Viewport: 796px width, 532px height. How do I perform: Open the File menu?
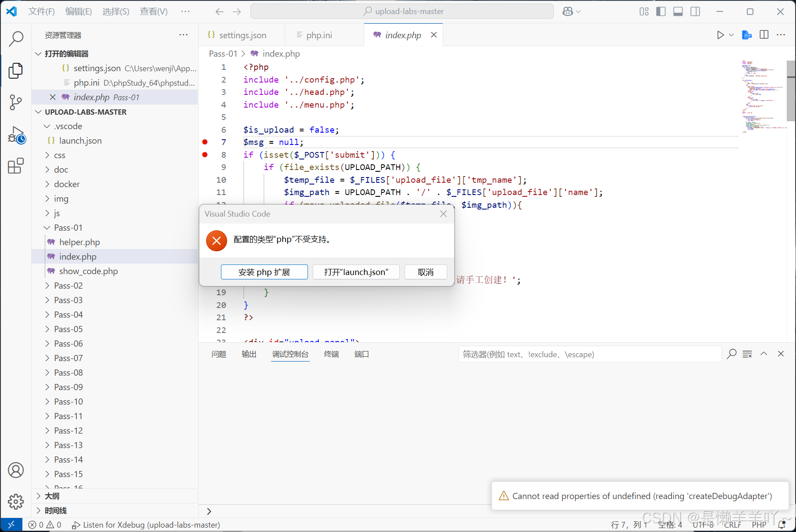click(x=41, y=11)
